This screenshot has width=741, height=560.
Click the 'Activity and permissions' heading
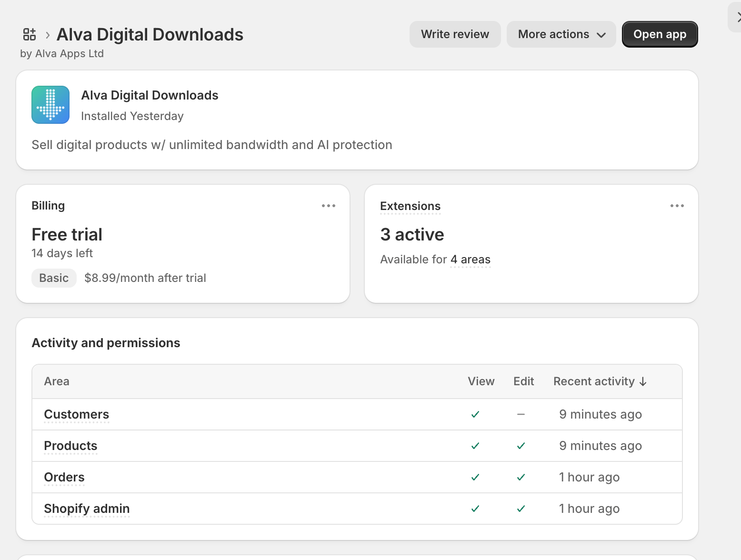pos(106,343)
